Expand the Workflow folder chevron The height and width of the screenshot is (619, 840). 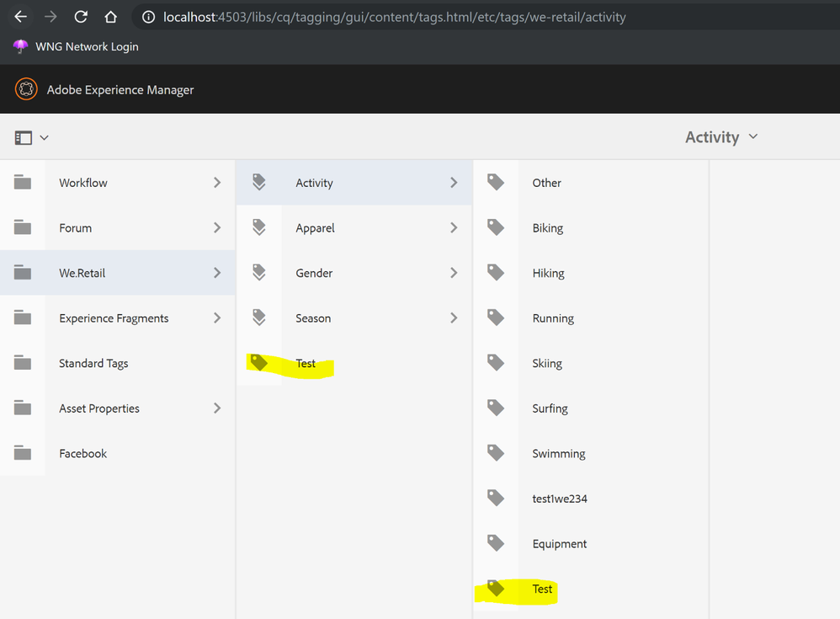pyautogui.click(x=217, y=183)
